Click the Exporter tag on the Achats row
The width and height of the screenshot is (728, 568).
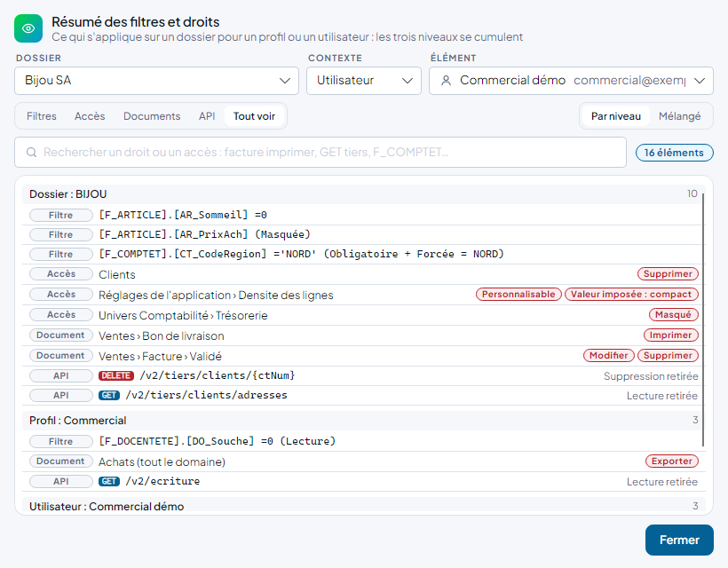(x=672, y=461)
